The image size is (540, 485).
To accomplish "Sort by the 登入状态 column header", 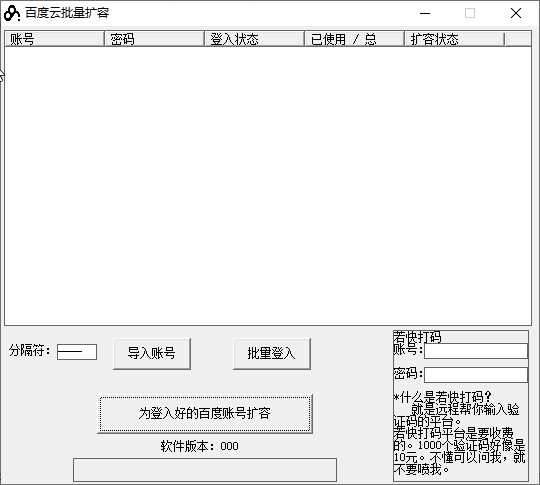I will point(255,39).
